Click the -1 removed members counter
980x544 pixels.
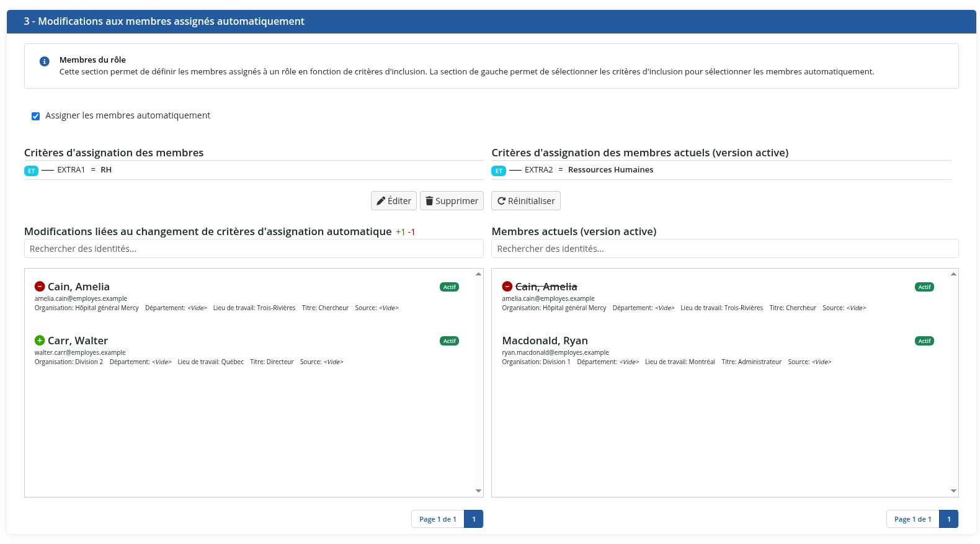(x=411, y=232)
